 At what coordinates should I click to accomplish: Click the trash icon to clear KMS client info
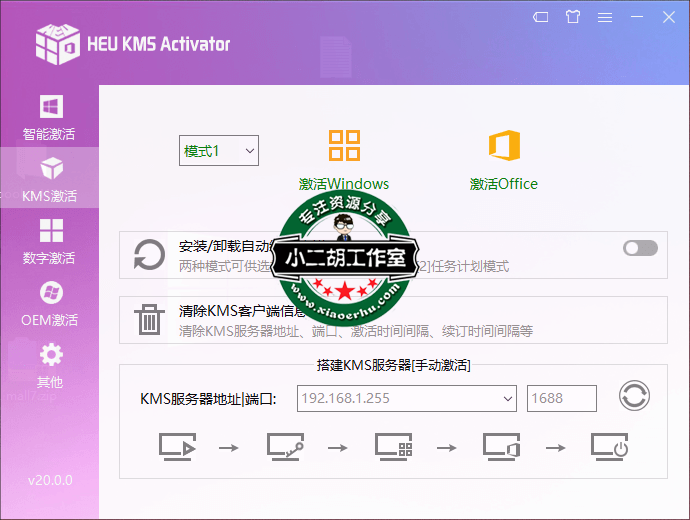point(149,320)
